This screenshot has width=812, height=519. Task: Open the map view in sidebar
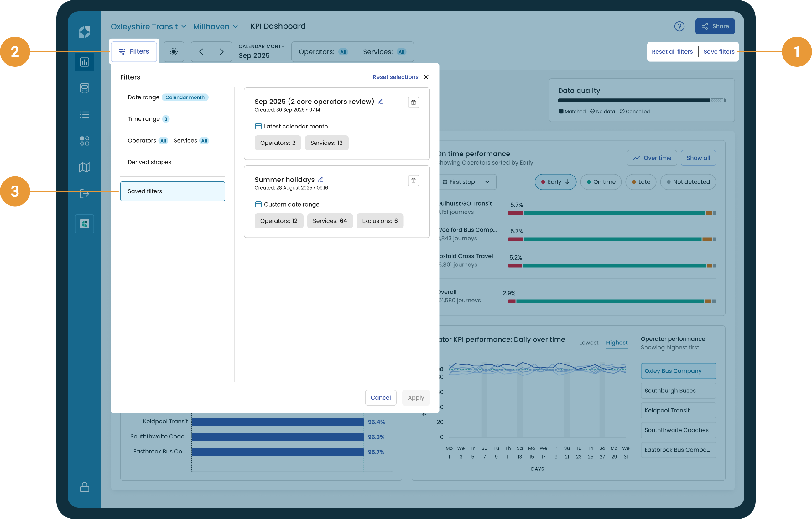(x=84, y=167)
